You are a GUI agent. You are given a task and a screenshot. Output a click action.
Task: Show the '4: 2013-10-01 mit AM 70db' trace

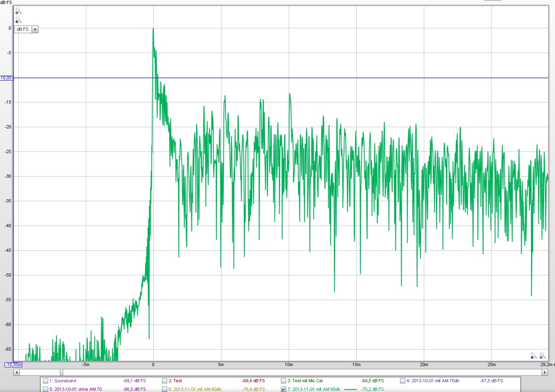(402, 381)
